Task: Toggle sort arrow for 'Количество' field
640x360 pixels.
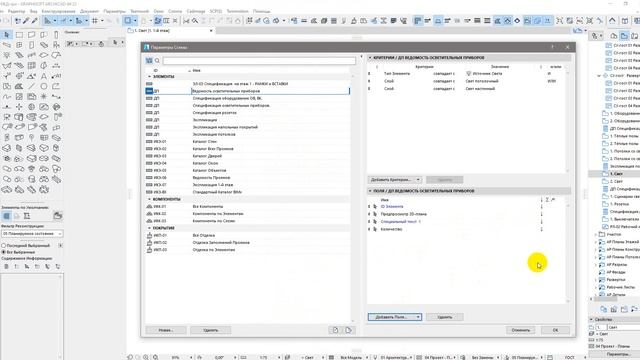Action: 542,229
